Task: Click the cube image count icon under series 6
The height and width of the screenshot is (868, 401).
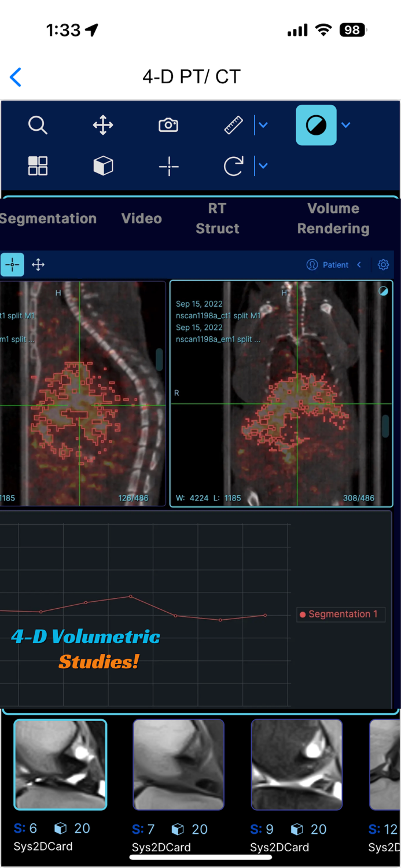Action: [x=60, y=829]
